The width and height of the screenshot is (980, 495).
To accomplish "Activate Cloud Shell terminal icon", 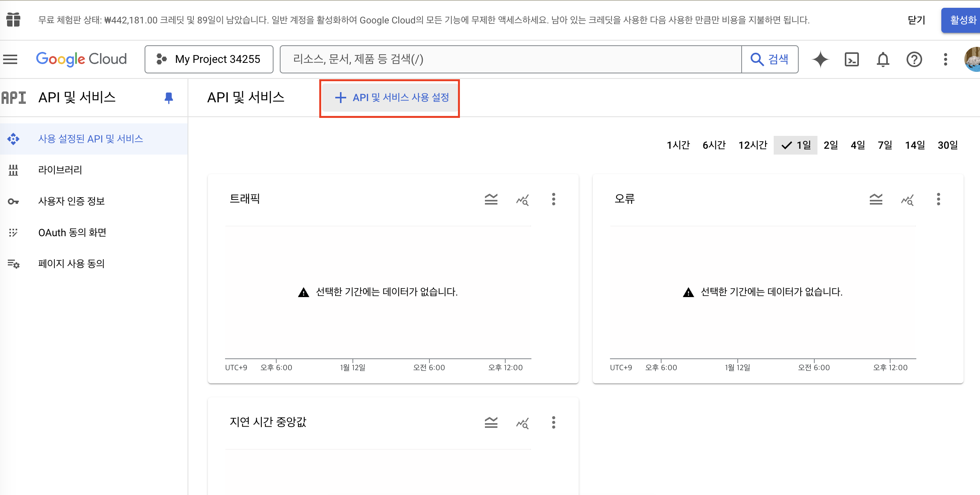I will coord(851,59).
